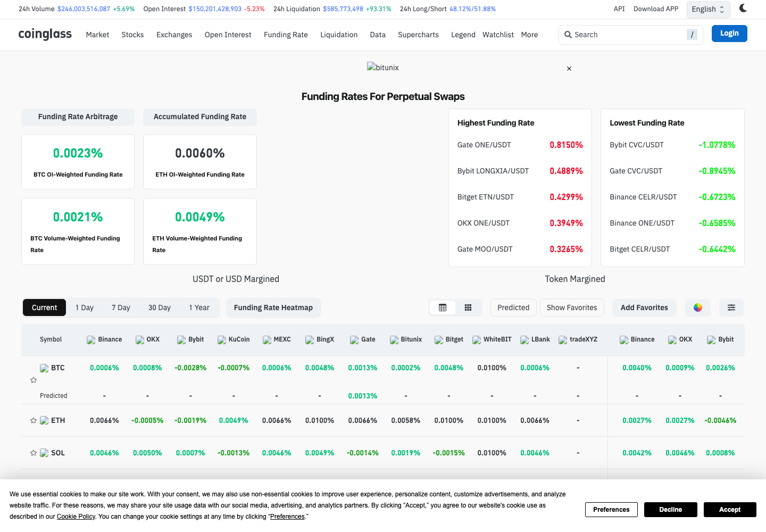Click the Download APP link
The height and width of the screenshot is (532, 766).
tap(656, 9)
